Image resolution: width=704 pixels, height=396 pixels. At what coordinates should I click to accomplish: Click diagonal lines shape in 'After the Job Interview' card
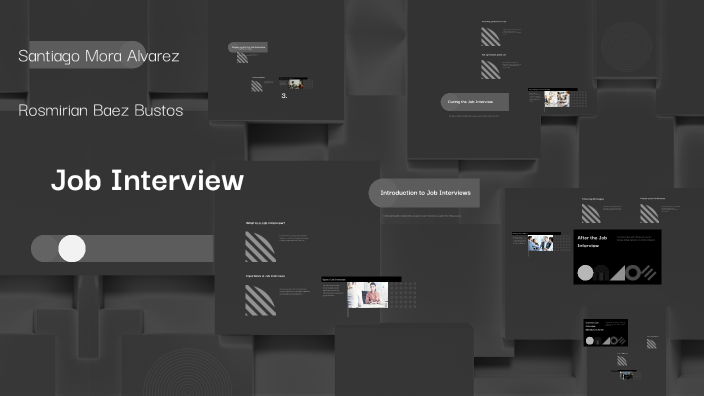649,273
